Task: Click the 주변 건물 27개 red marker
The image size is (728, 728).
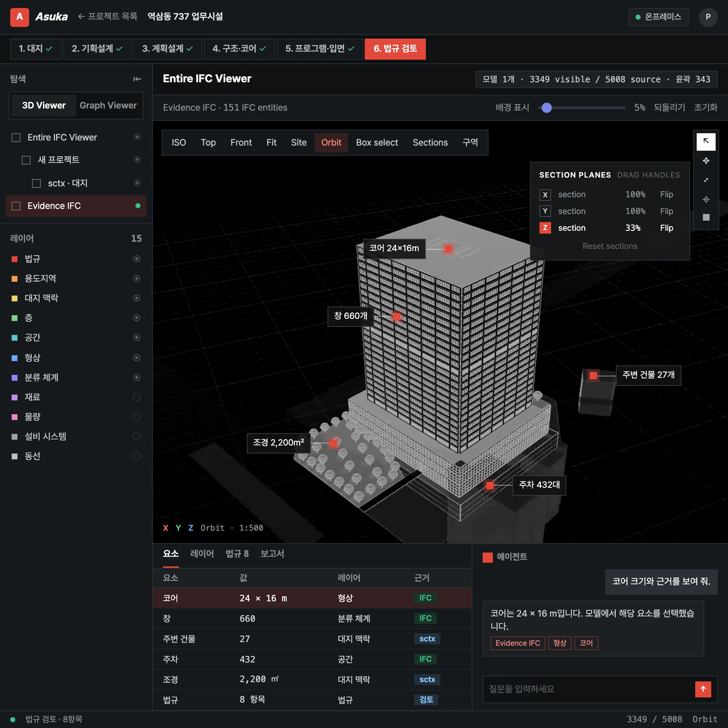Action: [x=593, y=376]
